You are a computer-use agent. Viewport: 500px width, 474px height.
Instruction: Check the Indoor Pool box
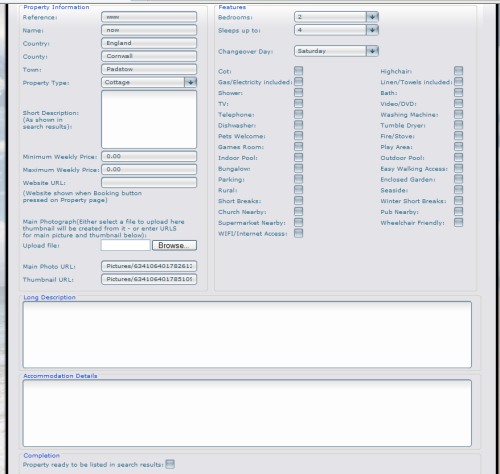(299, 157)
